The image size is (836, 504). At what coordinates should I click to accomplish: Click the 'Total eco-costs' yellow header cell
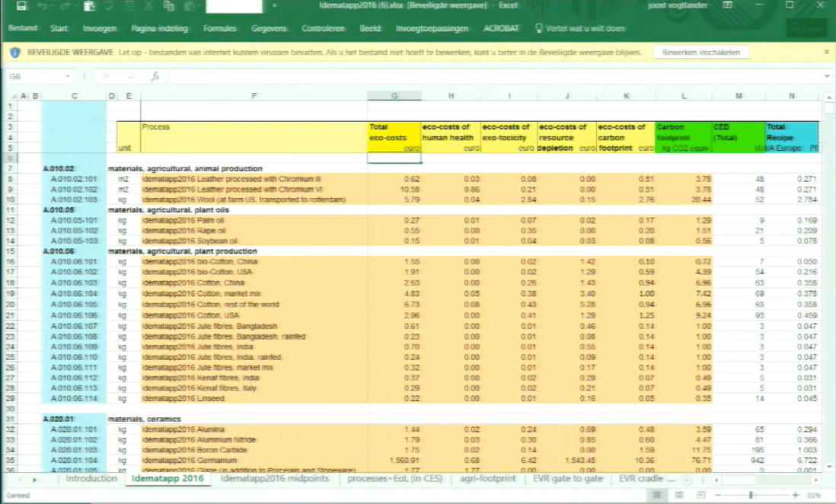(394, 138)
